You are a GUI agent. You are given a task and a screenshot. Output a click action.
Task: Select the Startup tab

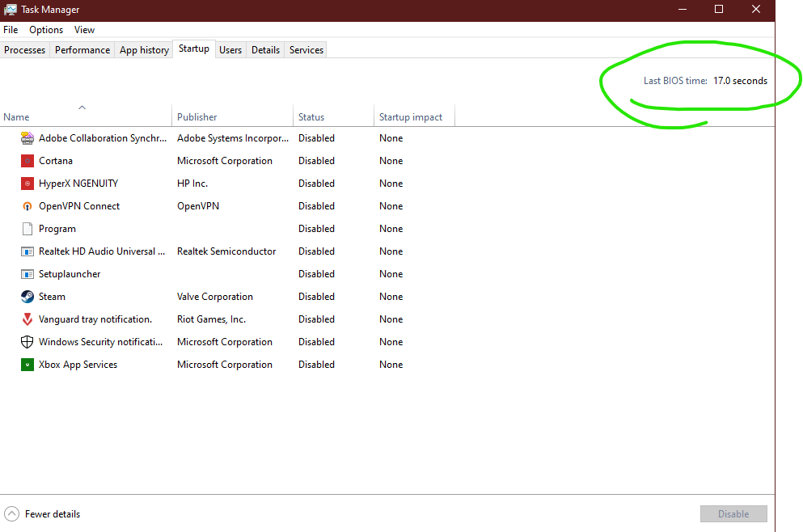click(194, 49)
